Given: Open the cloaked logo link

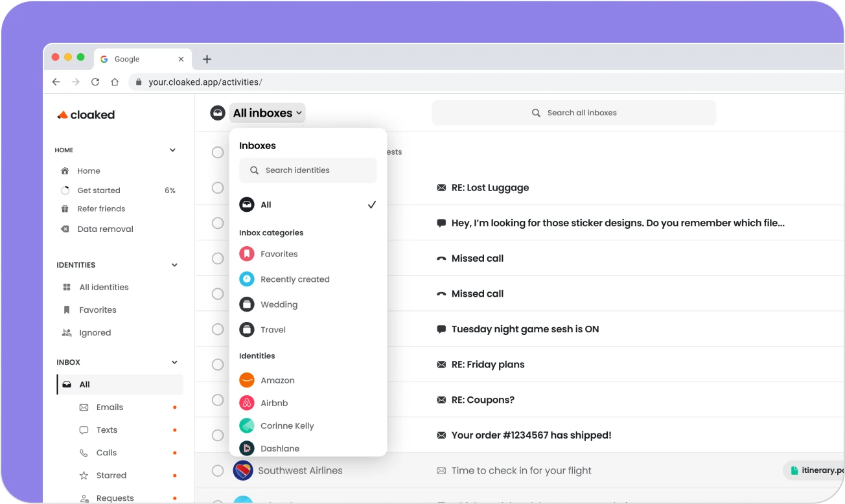Looking at the screenshot, I should 85,115.
